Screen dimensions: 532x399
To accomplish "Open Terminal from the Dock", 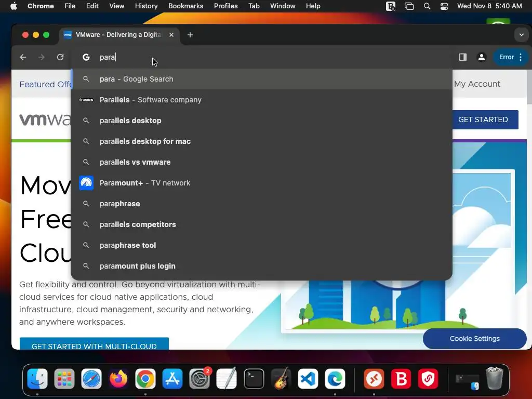I will pos(254,379).
